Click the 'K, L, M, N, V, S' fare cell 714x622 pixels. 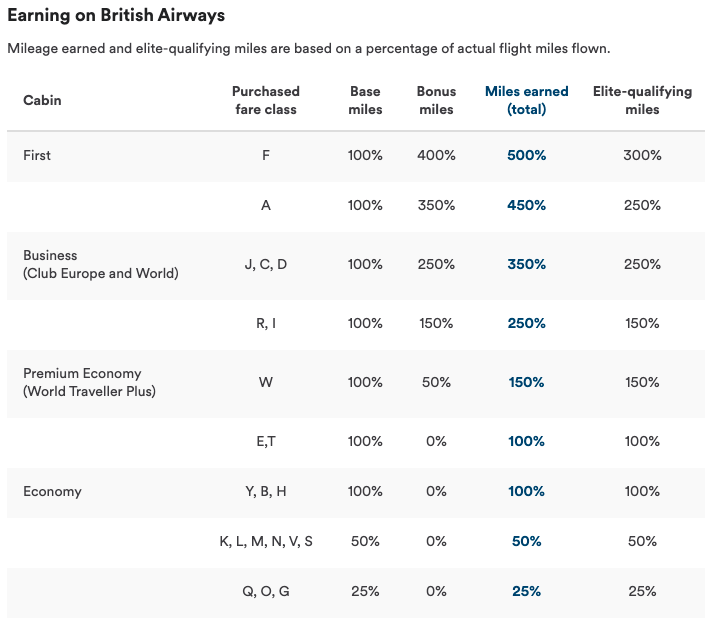click(x=266, y=541)
